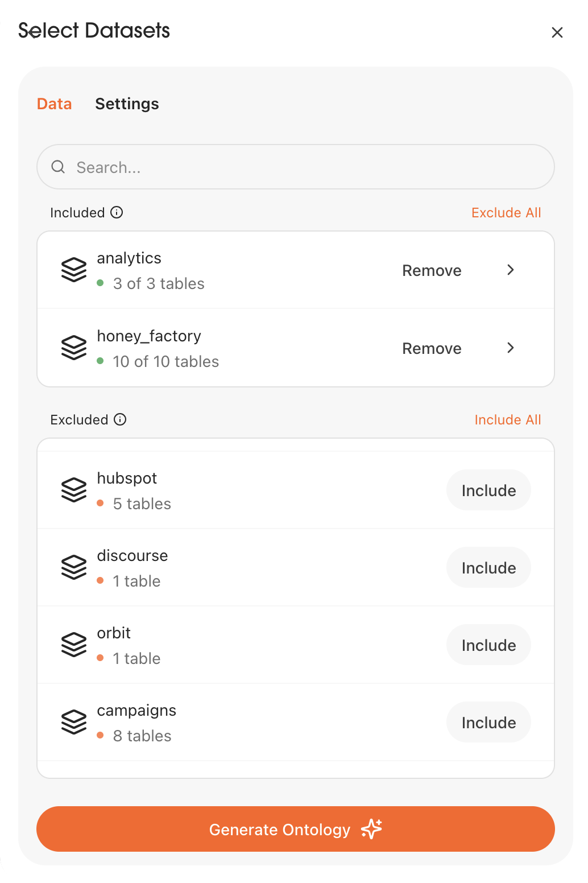Screen dimensions: 588x883
Task: Click the sparkle icon in Generate Ontology
Action: tap(371, 829)
